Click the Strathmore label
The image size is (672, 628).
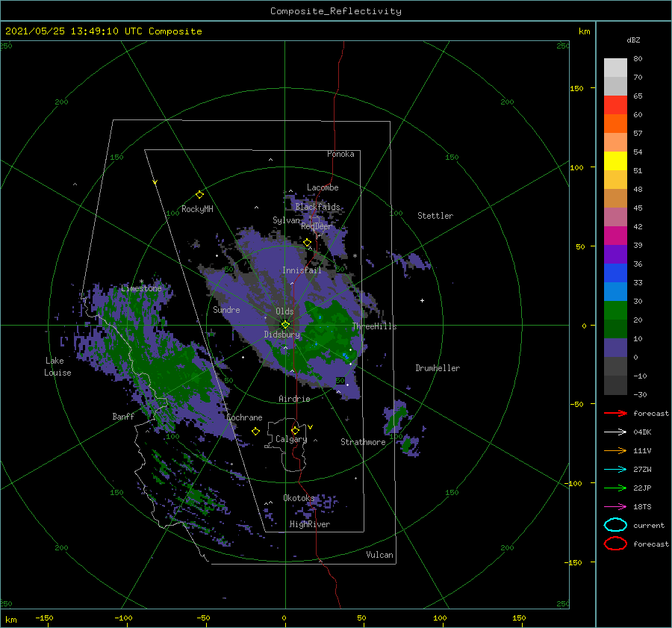(363, 442)
